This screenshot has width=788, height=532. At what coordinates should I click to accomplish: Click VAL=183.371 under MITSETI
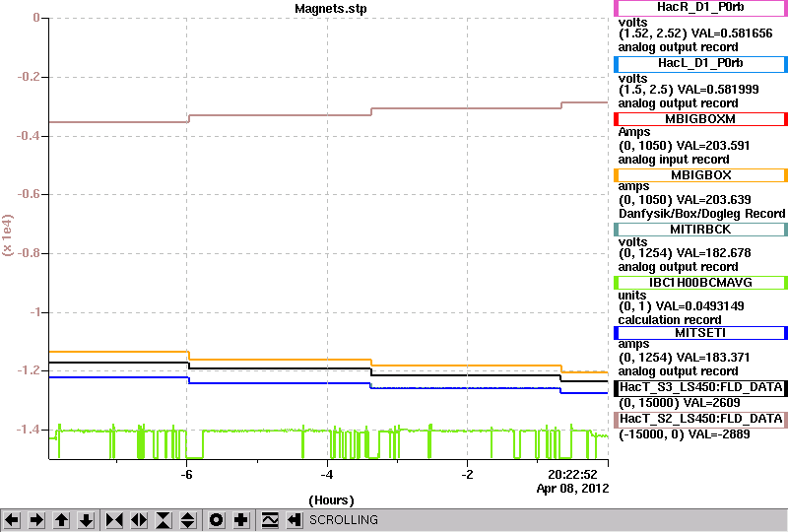point(713,358)
